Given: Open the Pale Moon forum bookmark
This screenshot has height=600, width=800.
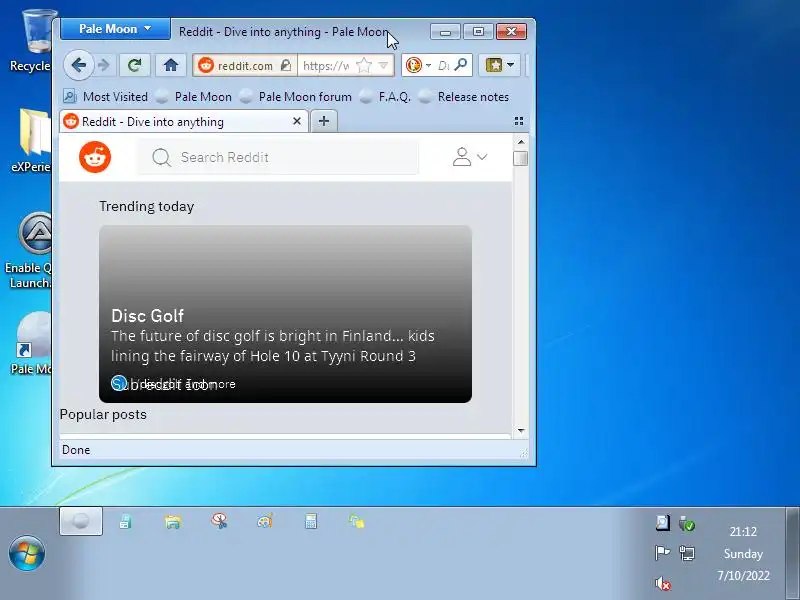Looking at the screenshot, I should (296, 96).
